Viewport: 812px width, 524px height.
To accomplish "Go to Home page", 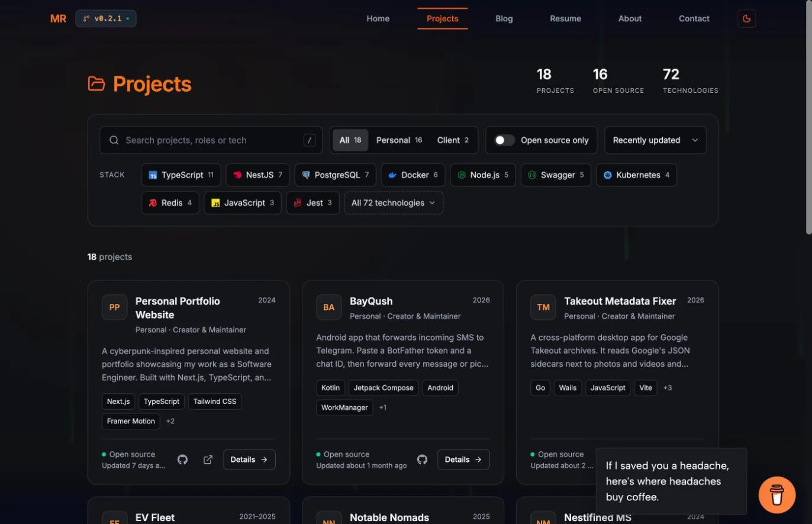I will (378, 18).
